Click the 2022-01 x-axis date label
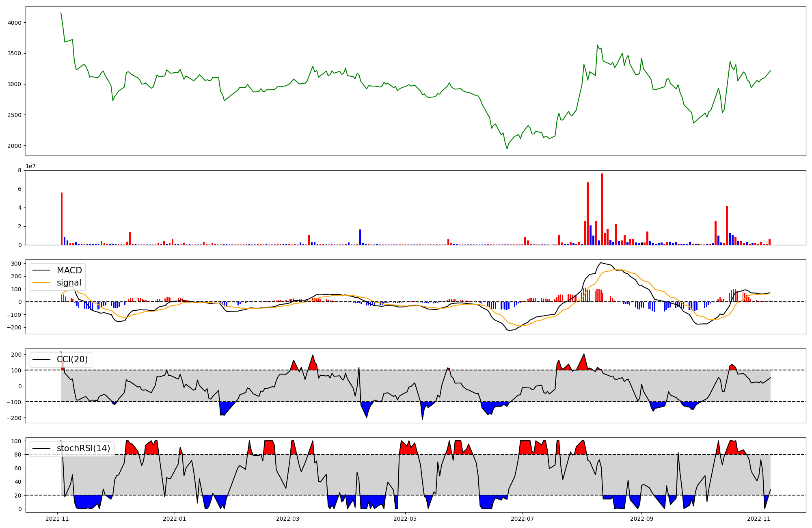This screenshot has width=812, height=528. (175, 518)
